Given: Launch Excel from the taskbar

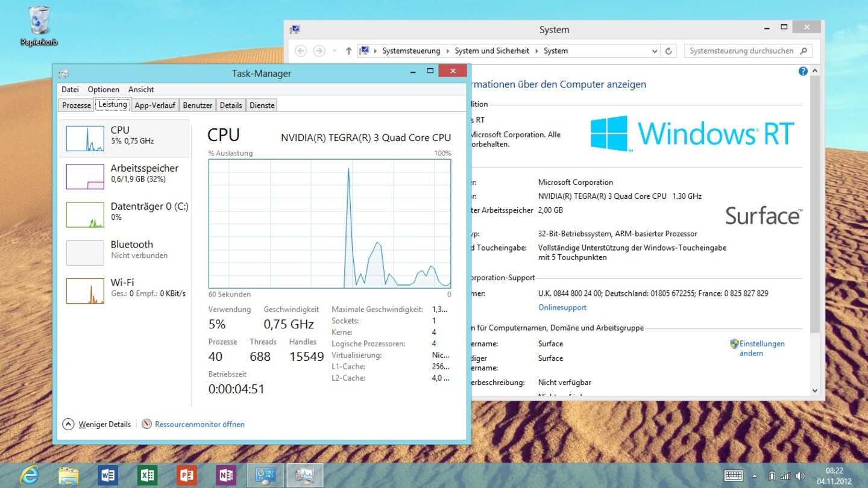Looking at the screenshot, I should pyautogui.click(x=147, y=475).
